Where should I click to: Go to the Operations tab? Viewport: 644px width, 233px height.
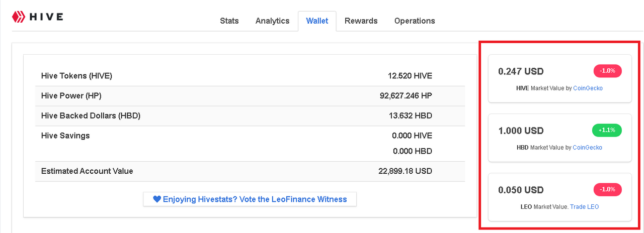point(415,21)
